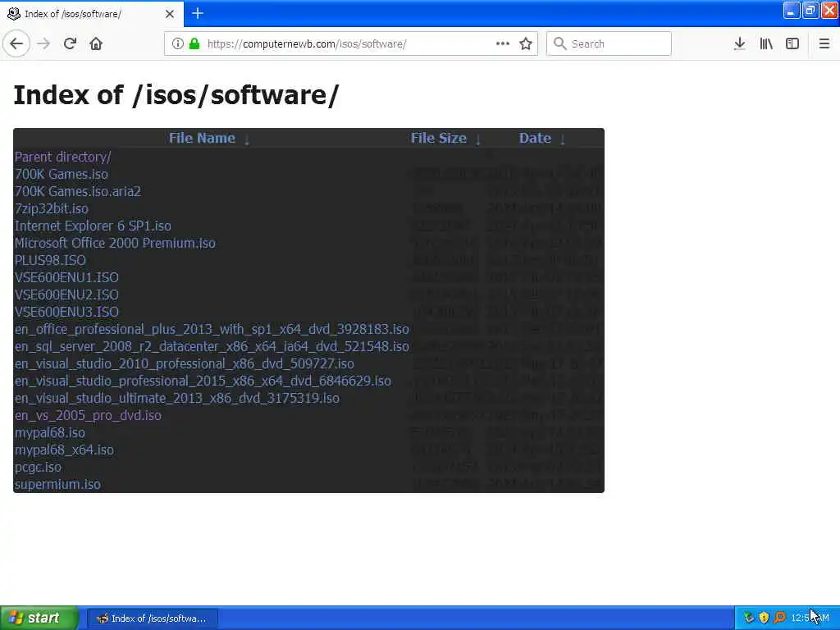Show site information icon in address bar

(178, 43)
